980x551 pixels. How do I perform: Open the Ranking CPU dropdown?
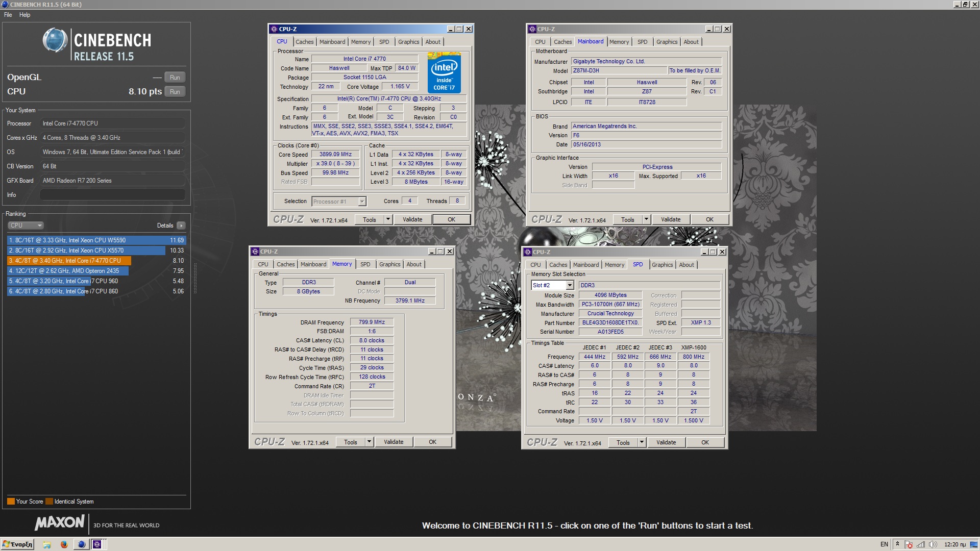pos(26,226)
